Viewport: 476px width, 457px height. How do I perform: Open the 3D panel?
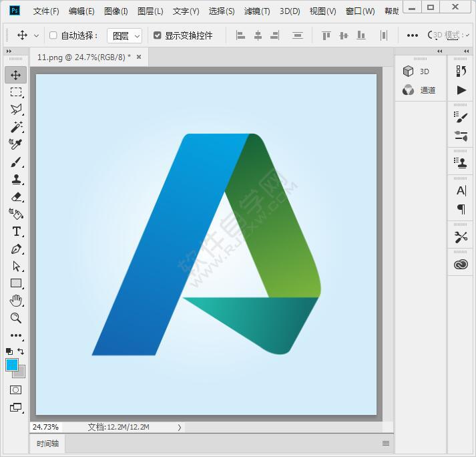coord(416,71)
